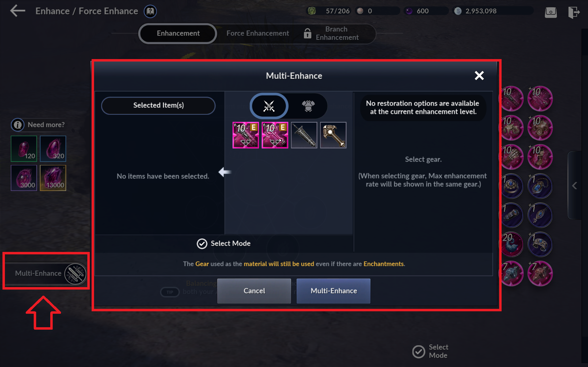
Task: Choose the 13000 black stone pack
Action: coord(53,178)
